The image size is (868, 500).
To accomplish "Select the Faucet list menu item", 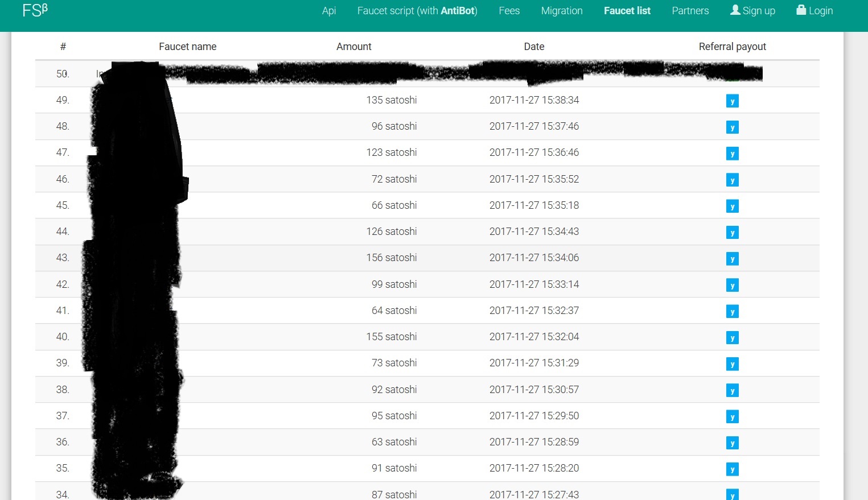I will [x=627, y=11].
